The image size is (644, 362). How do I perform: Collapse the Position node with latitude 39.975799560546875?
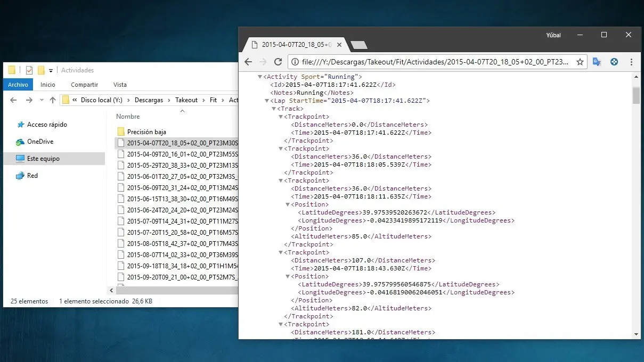click(288, 276)
